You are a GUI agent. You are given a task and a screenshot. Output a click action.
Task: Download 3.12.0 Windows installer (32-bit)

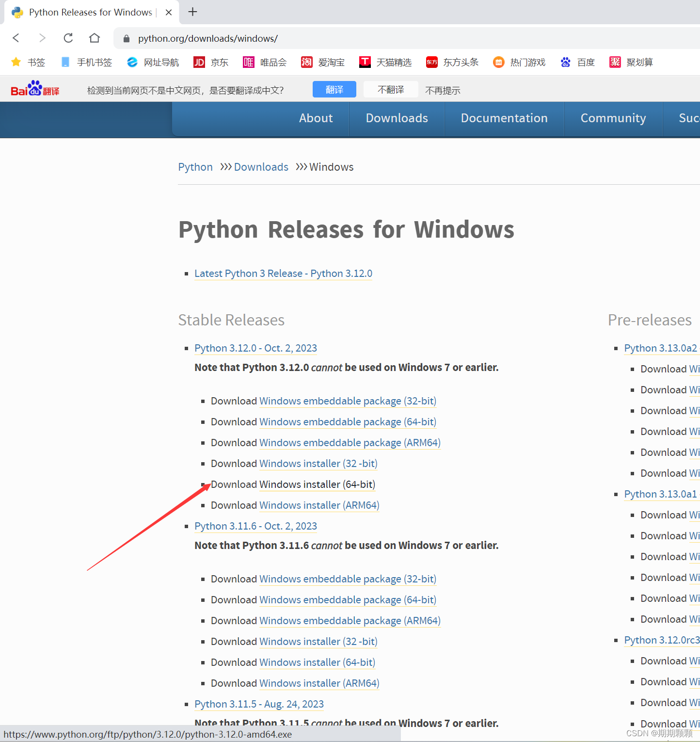pyautogui.click(x=318, y=464)
